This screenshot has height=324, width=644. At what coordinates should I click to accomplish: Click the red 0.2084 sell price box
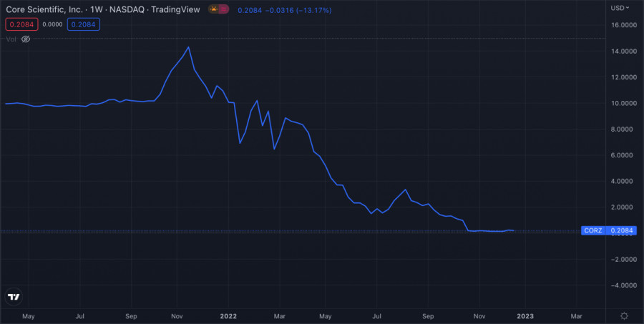coord(21,24)
